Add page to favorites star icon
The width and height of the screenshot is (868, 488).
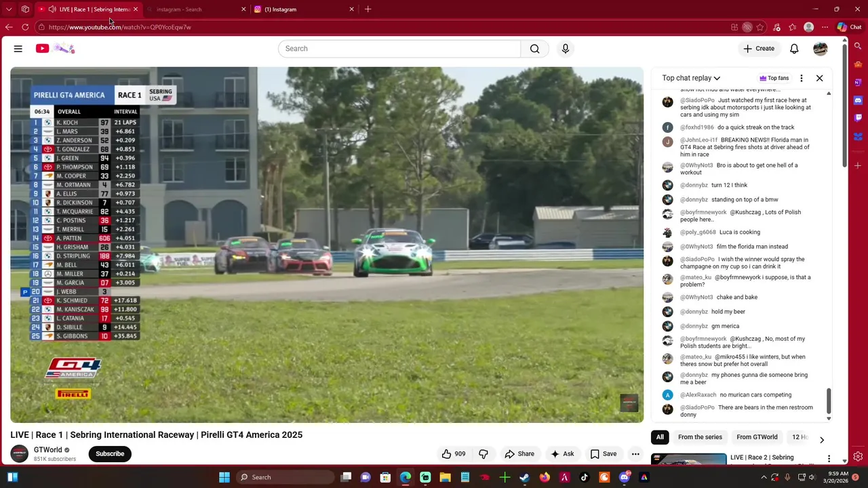(760, 27)
